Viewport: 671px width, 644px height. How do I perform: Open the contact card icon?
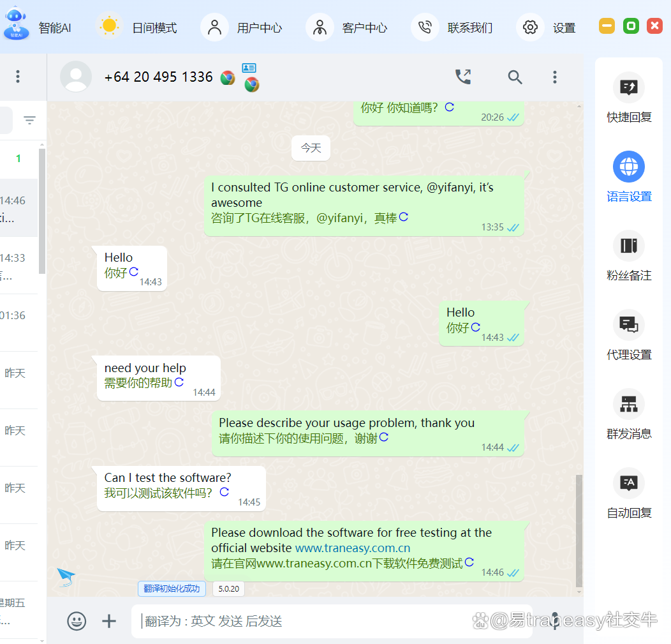pos(249,68)
